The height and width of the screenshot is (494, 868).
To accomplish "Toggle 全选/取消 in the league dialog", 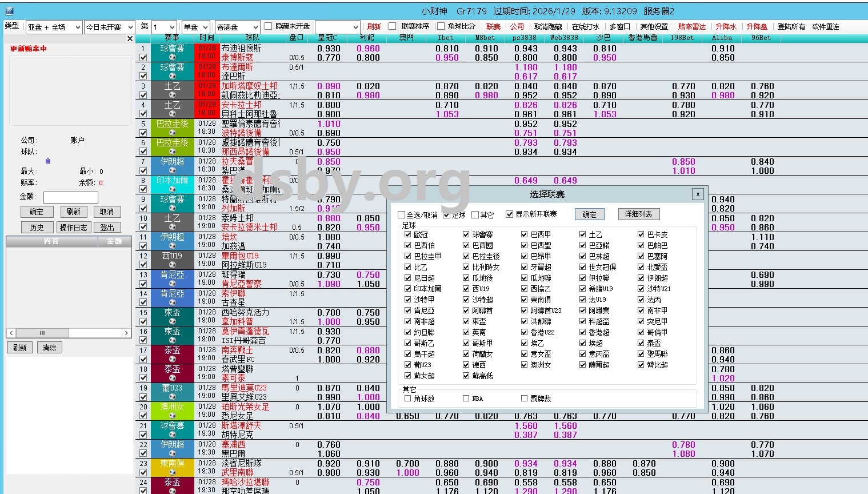I will pyautogui.click(x=401, y=215).
